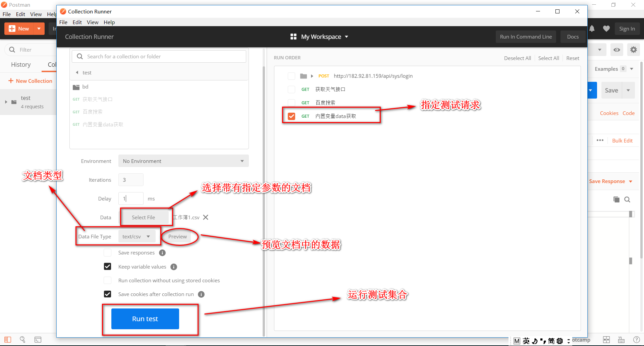Image resolution: width=644 pixels, height=346 pixels.
Task: Click the search response magnifier icon
Action: point(627,199)
